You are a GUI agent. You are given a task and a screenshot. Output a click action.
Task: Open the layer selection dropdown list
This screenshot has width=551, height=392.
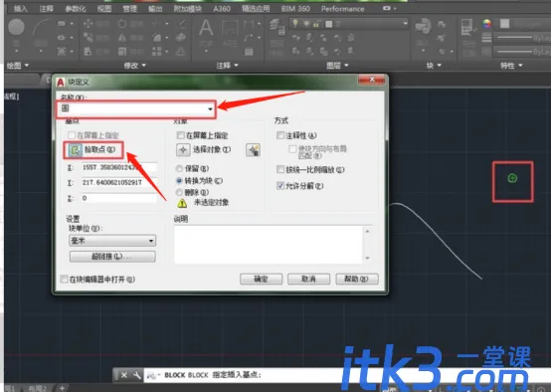(x=348, y=24)
